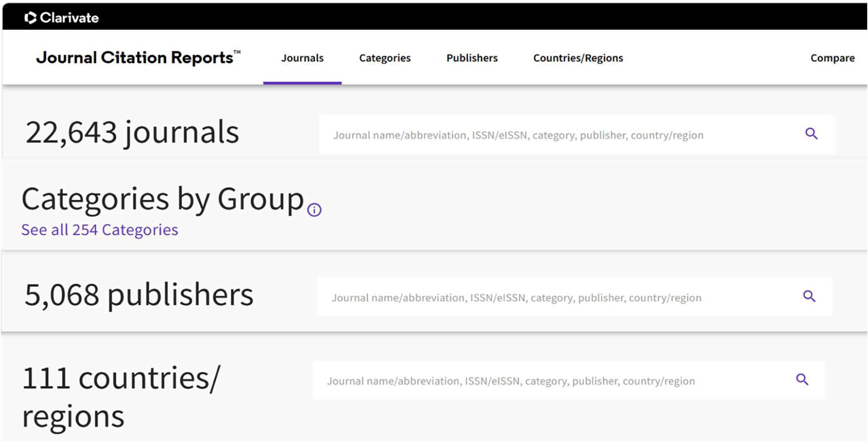Show the info icon next to Categories by Group
Viewport: 868px width, 442px height.
(314, 210)
